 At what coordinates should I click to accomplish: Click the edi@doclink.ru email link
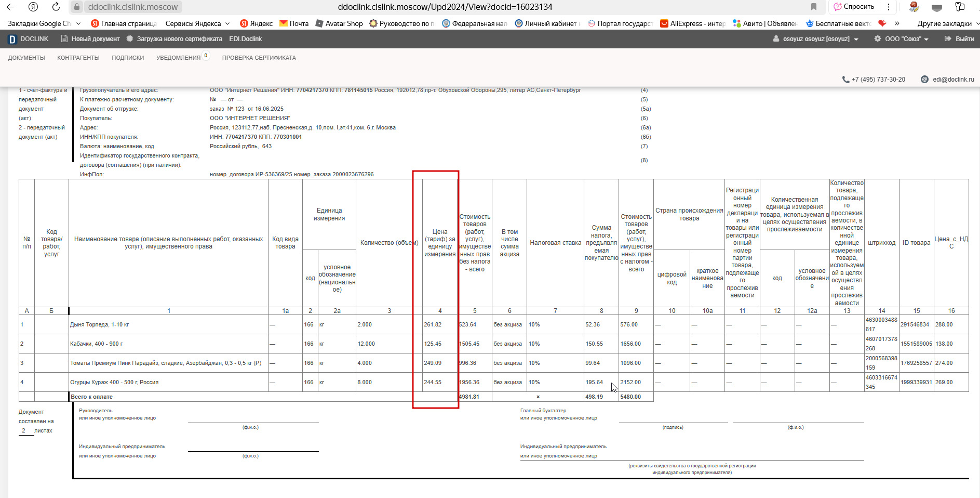point(954,80)
